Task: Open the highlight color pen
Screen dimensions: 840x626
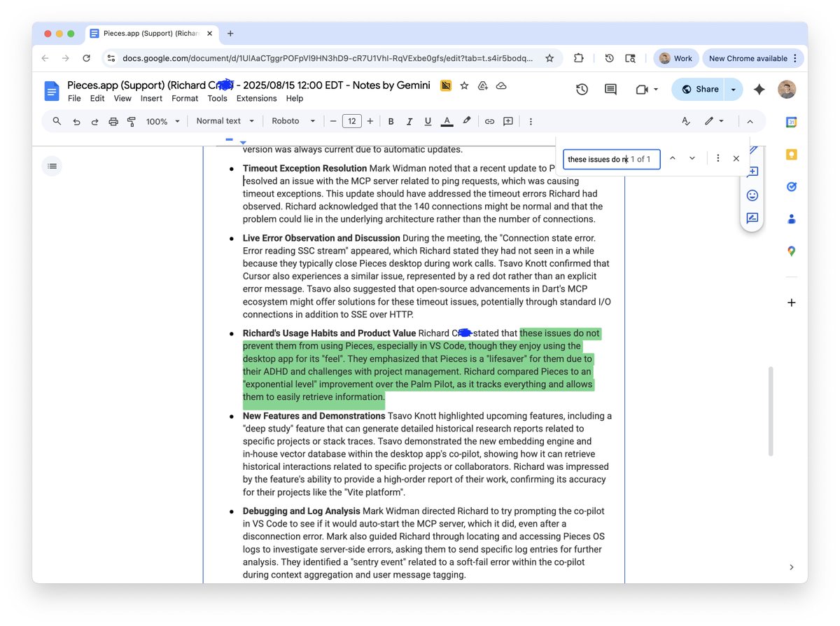Action: (466, 121)
